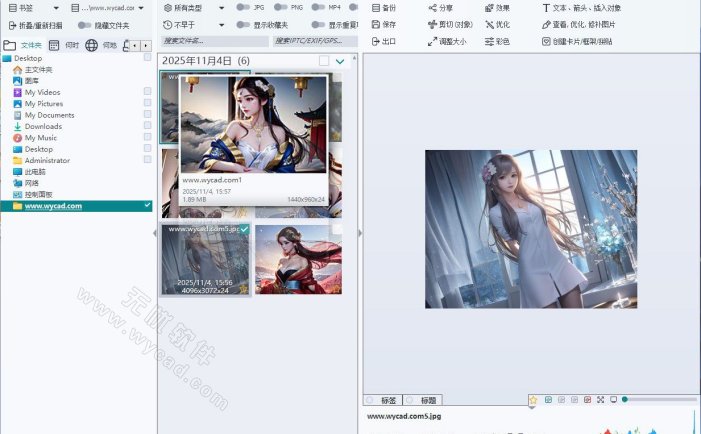Toggle 隐藏文件夹 hide folders switch

(84, 25)
